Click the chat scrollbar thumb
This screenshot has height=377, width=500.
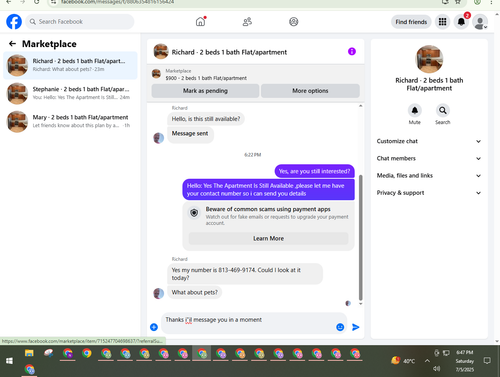pyautogui.click(x=360, y=237)
